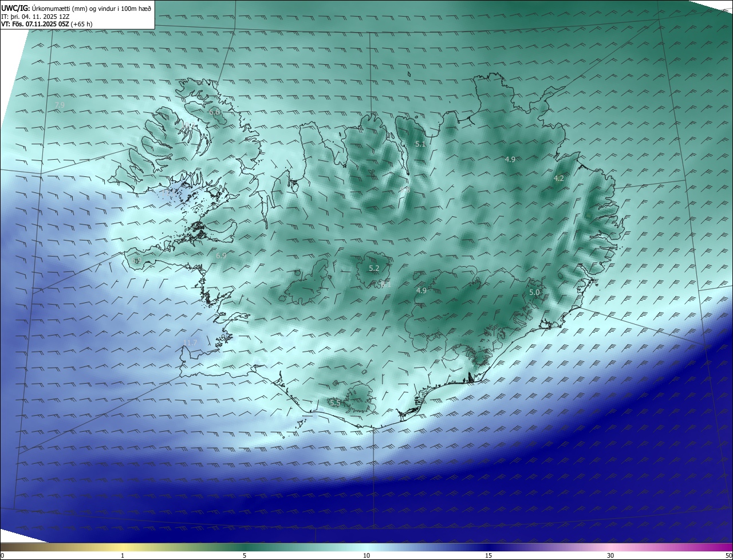Click the "VT: Fös. 07.11.2025 05Z (+65 h)" line
This screenshot has width=733, height=560.
(47, 24)
